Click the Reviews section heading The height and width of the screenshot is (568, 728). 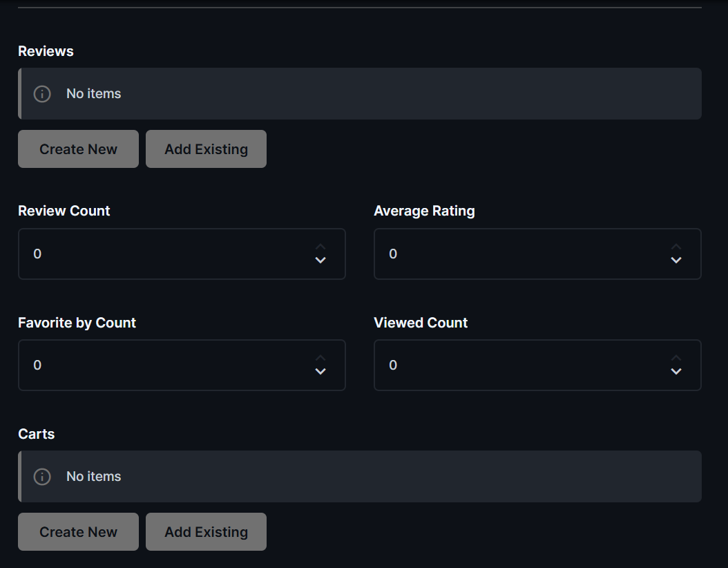tap(46, 52)
